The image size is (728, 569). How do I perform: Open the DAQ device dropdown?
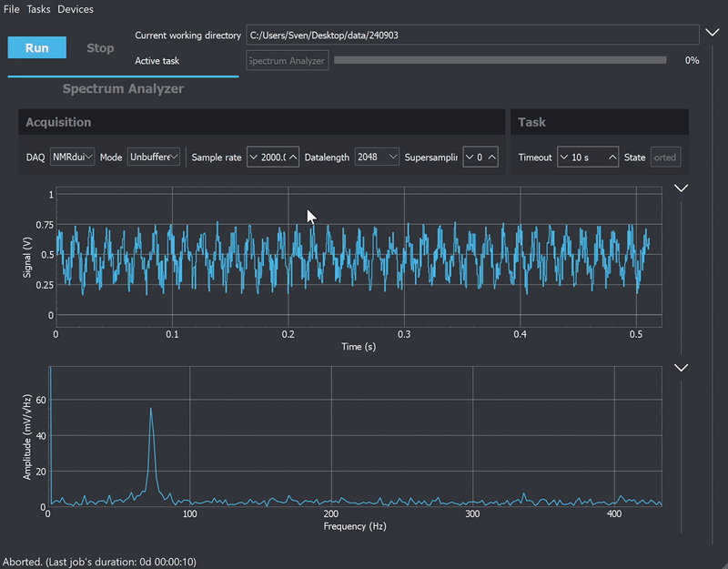(x=72, y=157)
